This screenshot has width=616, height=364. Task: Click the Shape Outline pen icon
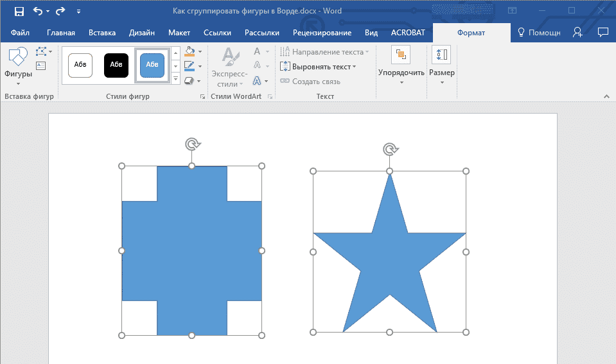coord(189,66)
